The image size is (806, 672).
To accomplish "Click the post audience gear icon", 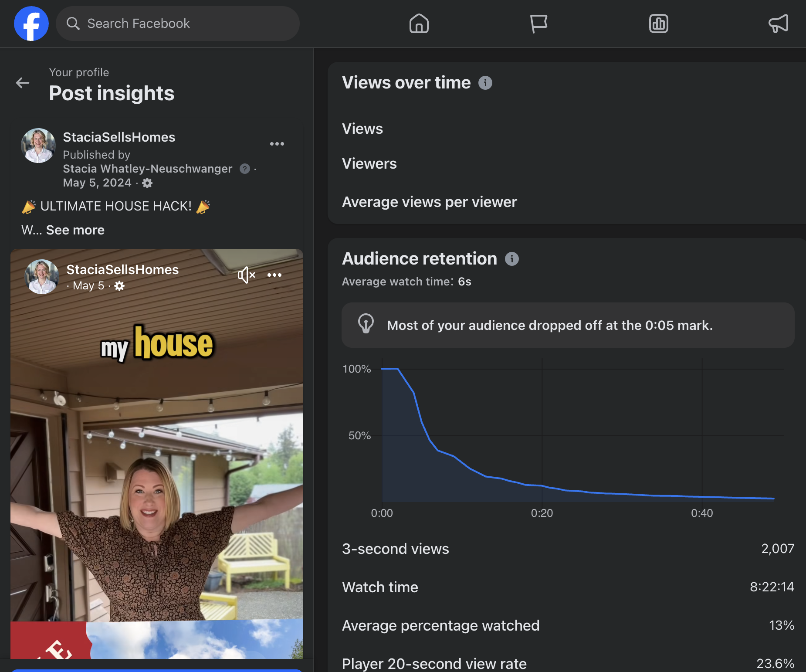I will click(147, 183).
